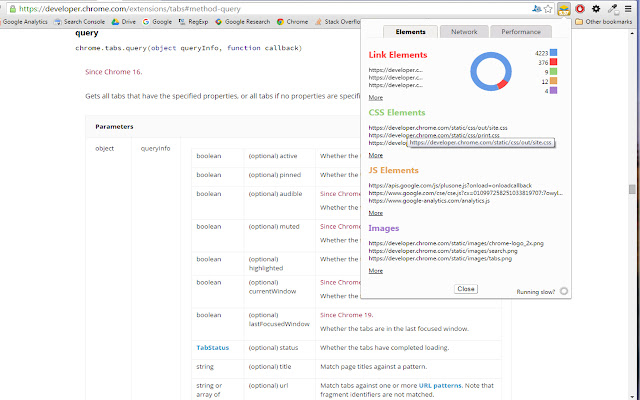
Task: Open the TabStatus link in parameters table
Action: pos(212,347)
